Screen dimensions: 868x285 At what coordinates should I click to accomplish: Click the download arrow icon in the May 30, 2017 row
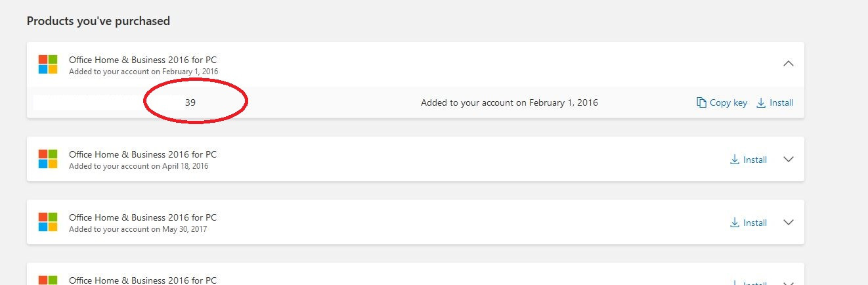[735, 223]
